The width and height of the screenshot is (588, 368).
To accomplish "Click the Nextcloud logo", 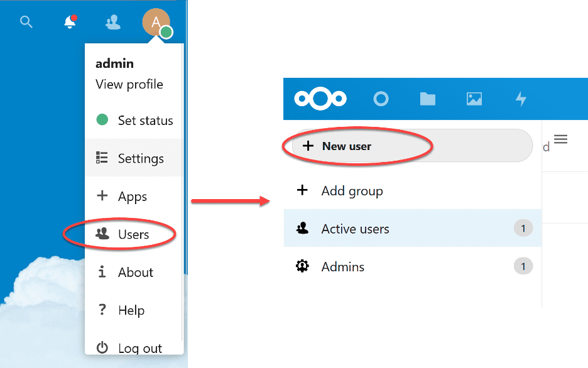I will [320, 99].
